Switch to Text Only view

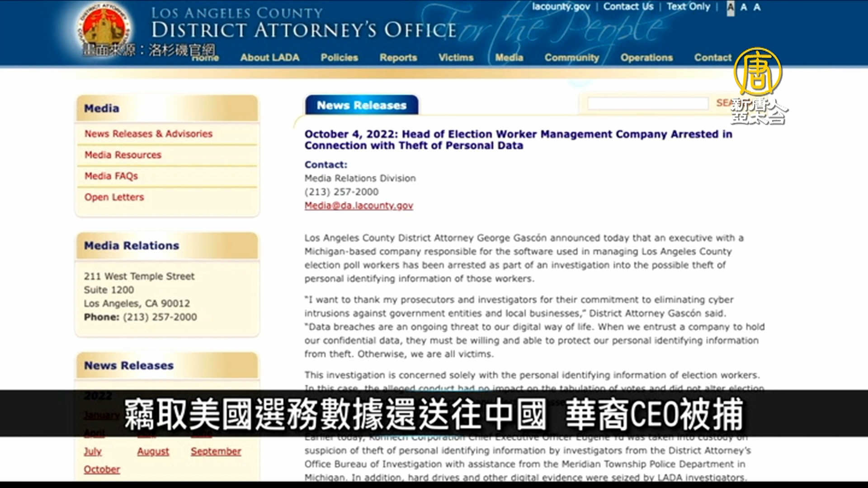(688, 7)
